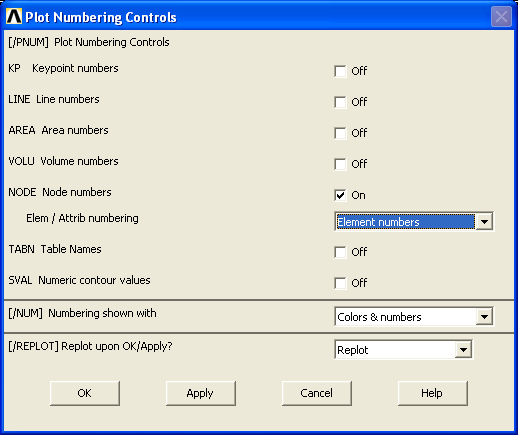518x435 pixels.
Task: Cancel the numbering dialog
Action: (317, 393)
